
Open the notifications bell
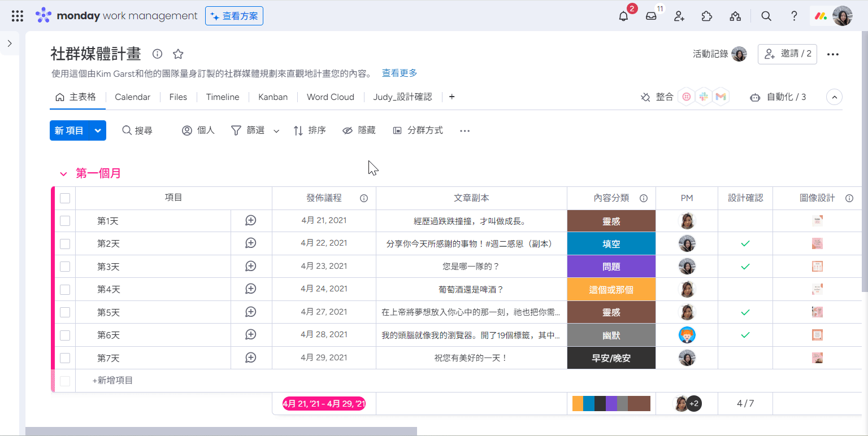623,16
